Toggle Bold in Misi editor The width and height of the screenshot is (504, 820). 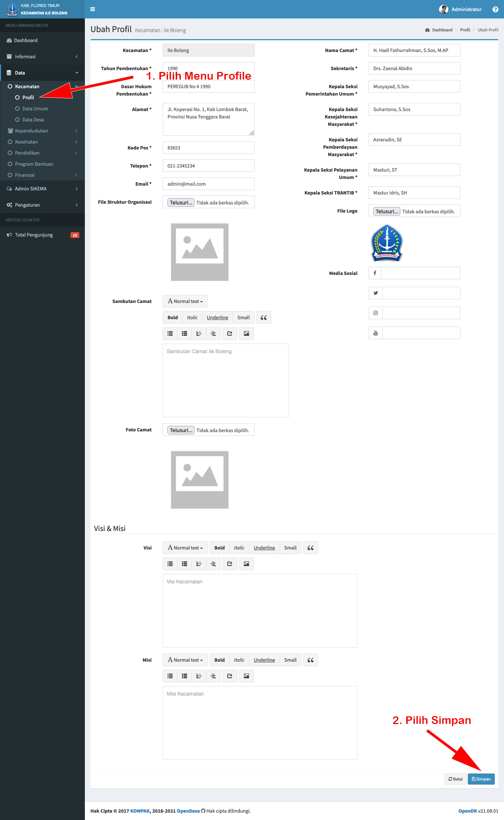point(220,660)
